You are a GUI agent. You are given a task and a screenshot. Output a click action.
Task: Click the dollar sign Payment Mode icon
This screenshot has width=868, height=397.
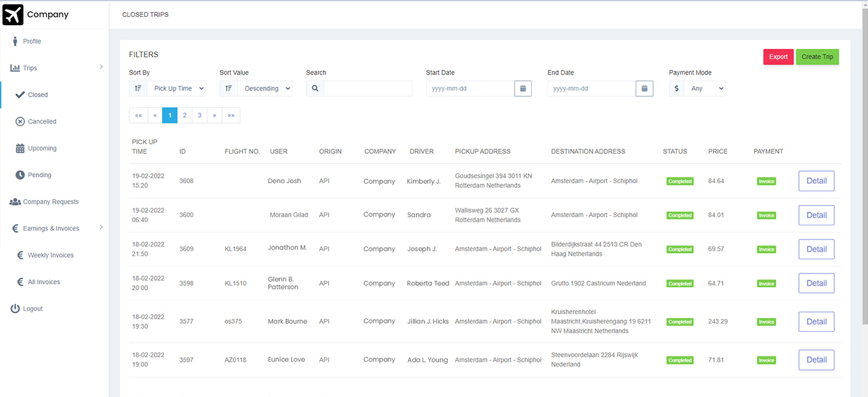click(677, 88)
